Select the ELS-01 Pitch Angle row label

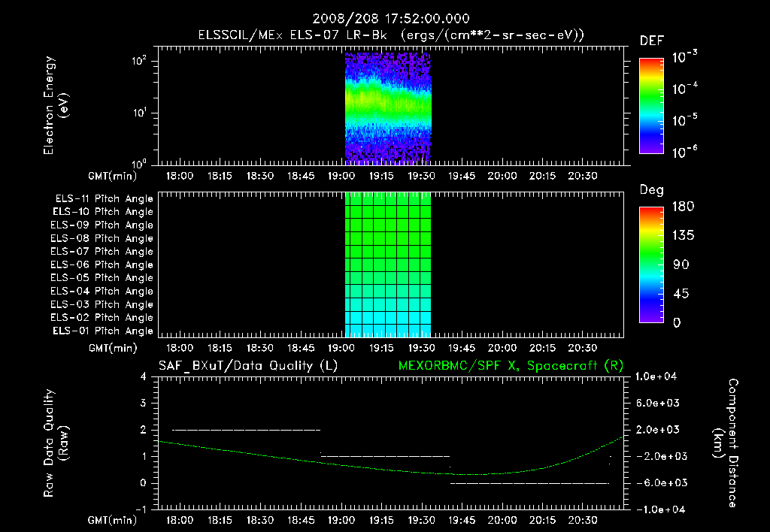[x=103, y=331]
